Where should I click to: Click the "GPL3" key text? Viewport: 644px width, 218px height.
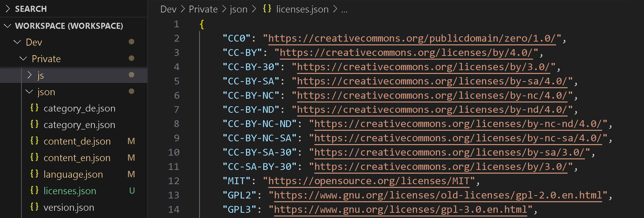pyautogui.click(x=239, y=209)
